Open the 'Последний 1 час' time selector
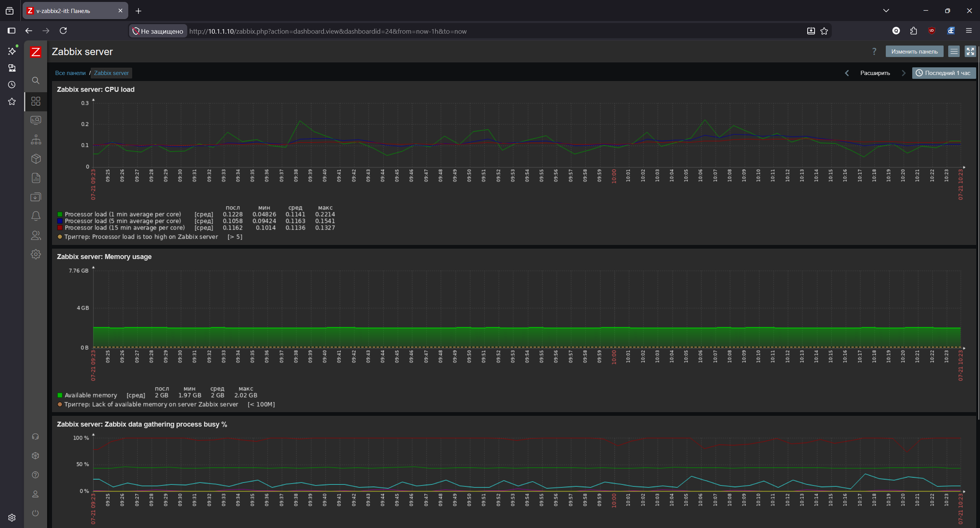 click(944, 73)
